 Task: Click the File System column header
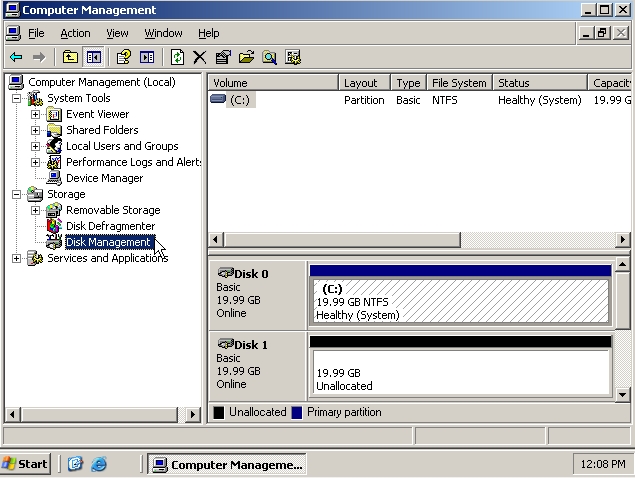click(x=459, y=83)
